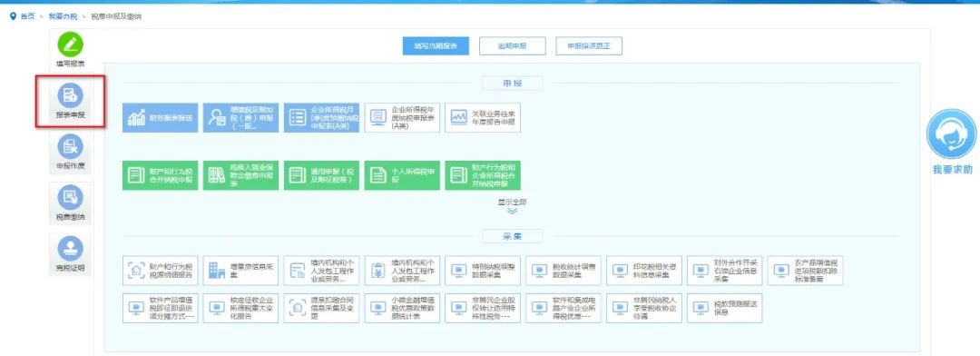The width and height of the screenshot is (980, 356).
Task: Open the 税款预缴报送信息 tile
Action: click(x=724, y=308)
